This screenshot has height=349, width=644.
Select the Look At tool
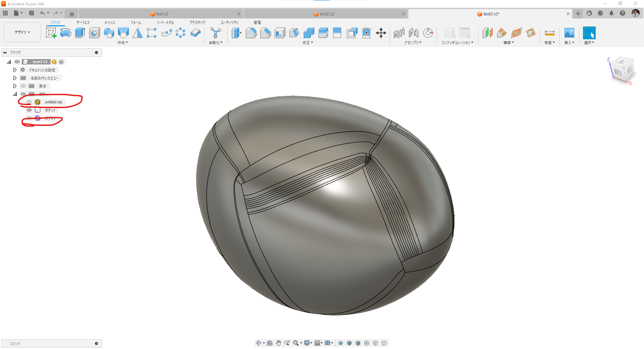pyautogui.click(x=270, y=343)
